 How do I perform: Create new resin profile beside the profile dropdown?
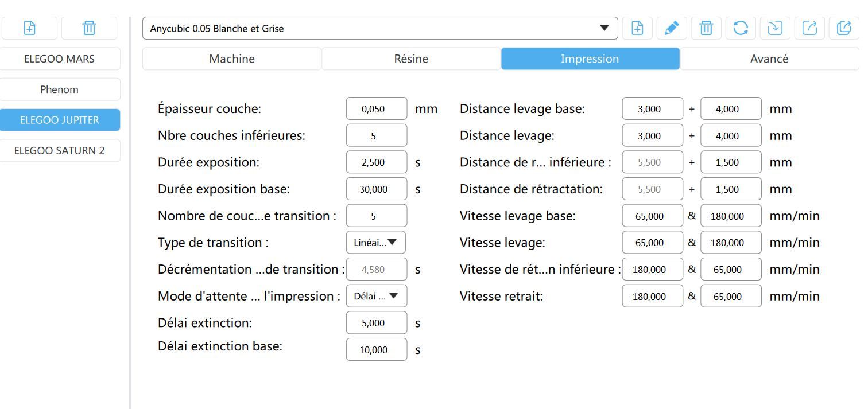coord(637,28)
